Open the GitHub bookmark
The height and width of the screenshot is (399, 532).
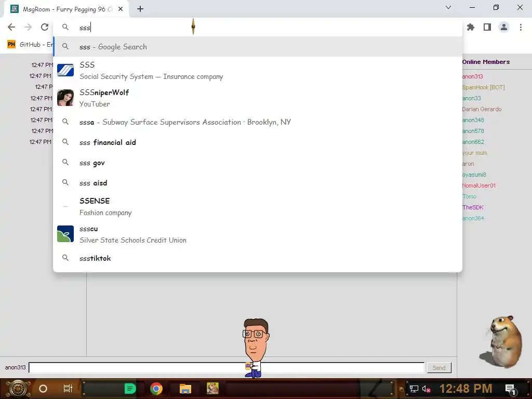[30, 45]
